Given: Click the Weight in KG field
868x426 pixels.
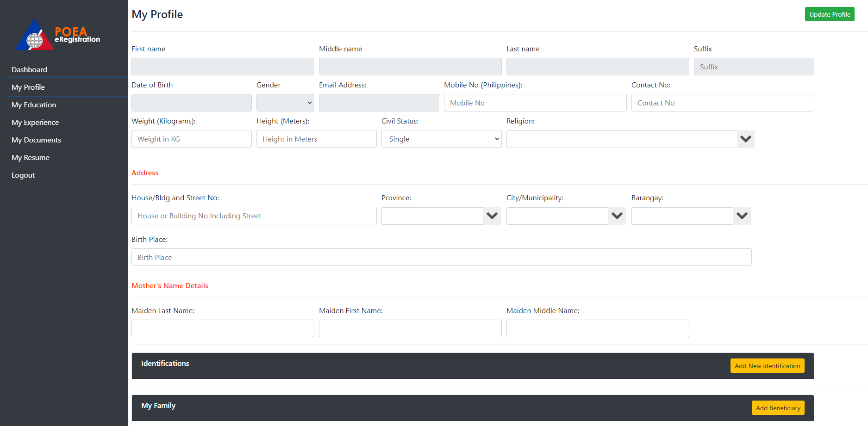Looking at the screenshot, I should 191,139.
